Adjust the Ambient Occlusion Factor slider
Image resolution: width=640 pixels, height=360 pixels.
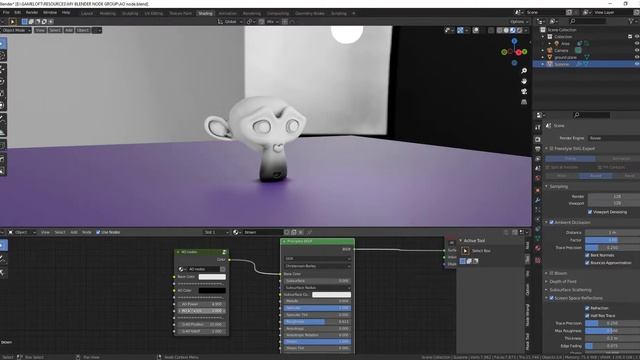[x=613, y=240]
